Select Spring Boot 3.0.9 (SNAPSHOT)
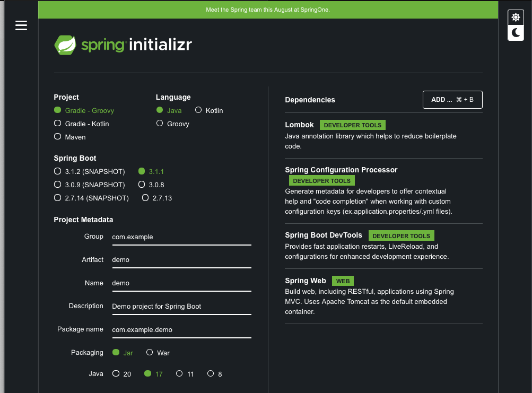The height and width of the screenshot is (393, 532). coord(90,185)
